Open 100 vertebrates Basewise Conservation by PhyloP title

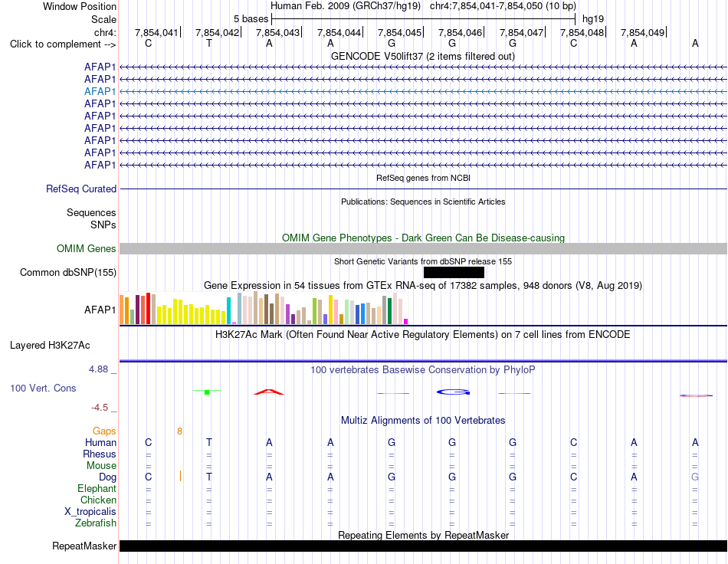422,370
